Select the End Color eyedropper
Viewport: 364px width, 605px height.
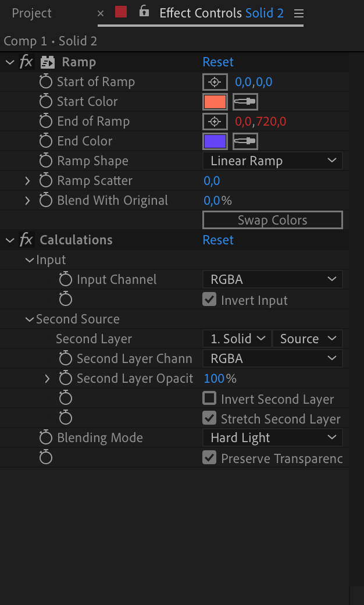(245, 141)
